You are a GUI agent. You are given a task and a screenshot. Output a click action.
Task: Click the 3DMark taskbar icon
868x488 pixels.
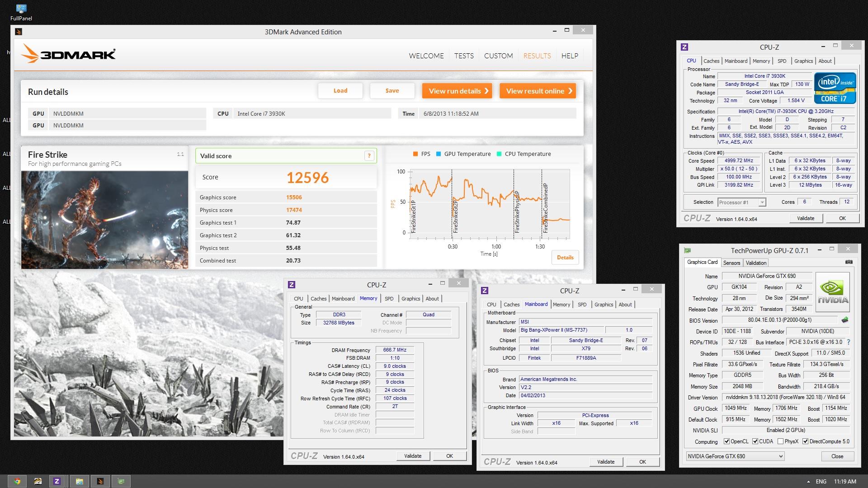point(100,481)
